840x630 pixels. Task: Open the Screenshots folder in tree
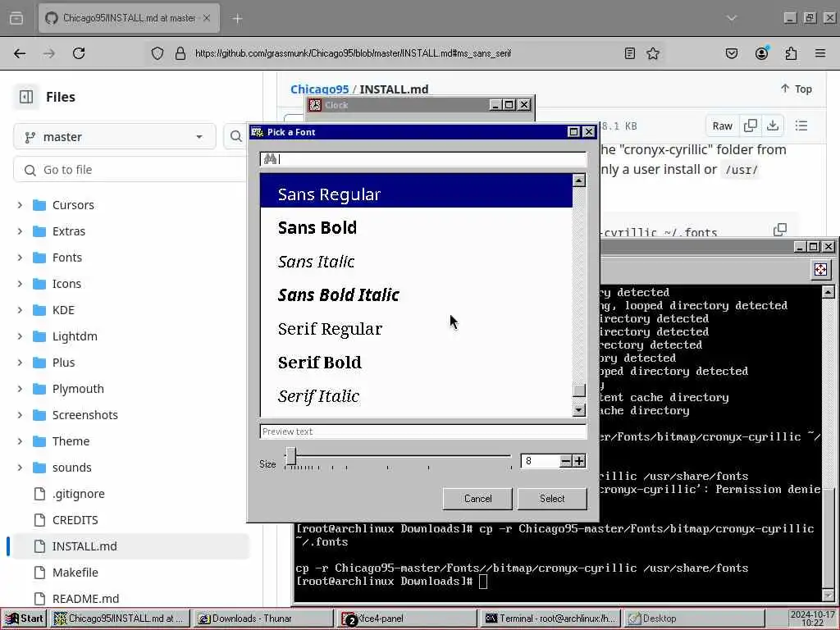84,415
